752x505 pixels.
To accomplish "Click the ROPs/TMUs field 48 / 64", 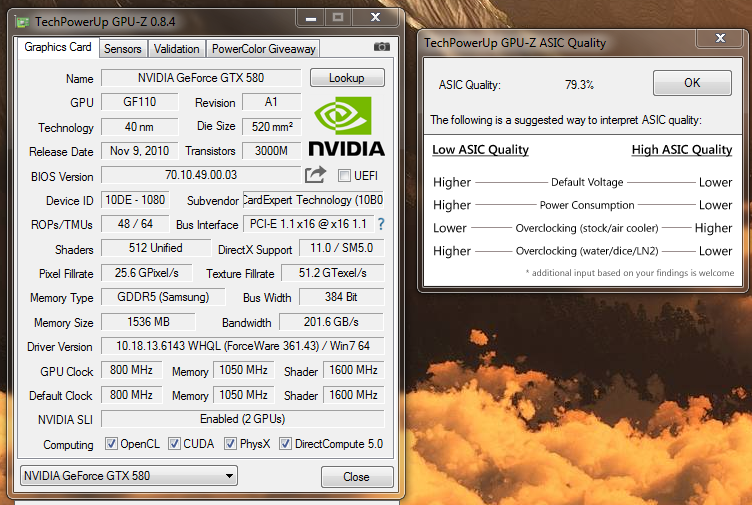I will point(135,223).
